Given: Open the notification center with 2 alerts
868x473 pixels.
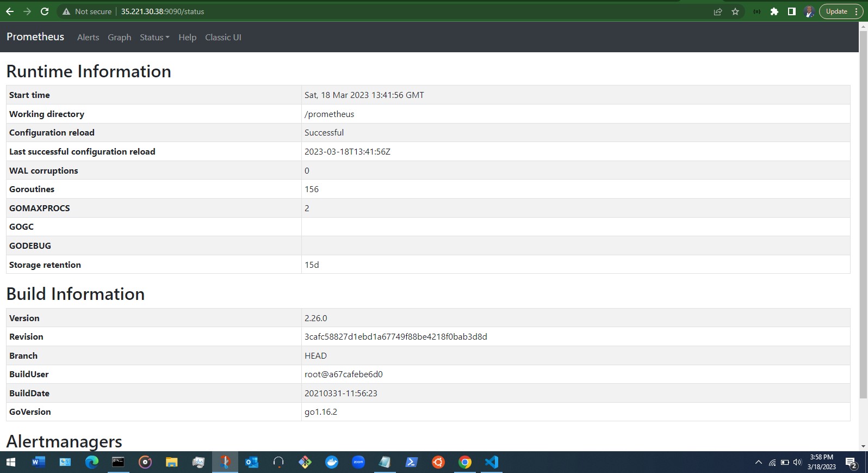Looking at the screenshot, I should (851, 463).
